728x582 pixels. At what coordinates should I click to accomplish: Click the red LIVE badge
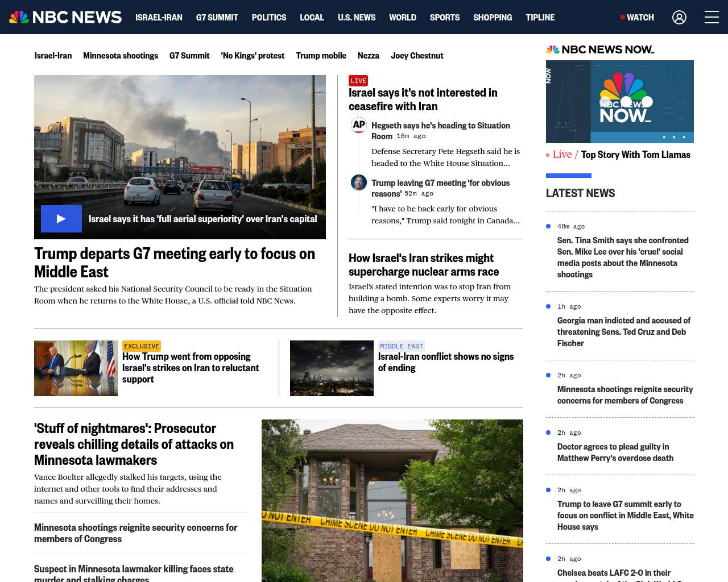pos(358,81)
